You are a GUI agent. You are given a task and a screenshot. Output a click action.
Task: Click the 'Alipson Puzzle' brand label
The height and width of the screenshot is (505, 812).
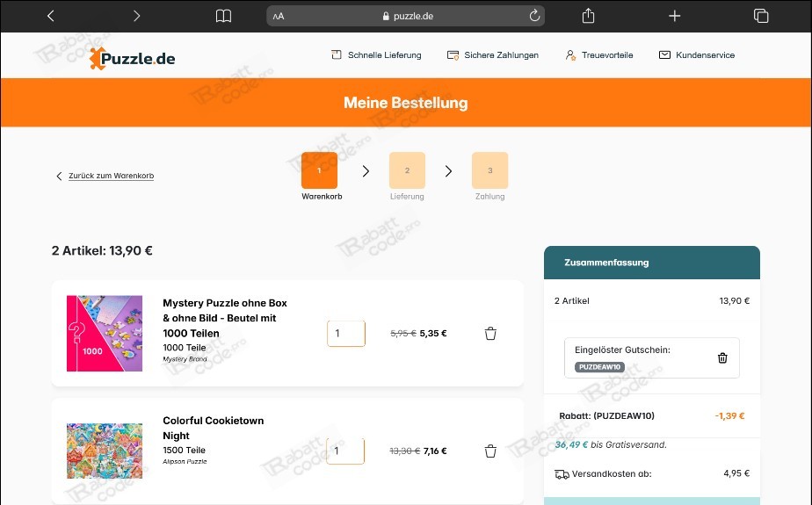(185, 462)
